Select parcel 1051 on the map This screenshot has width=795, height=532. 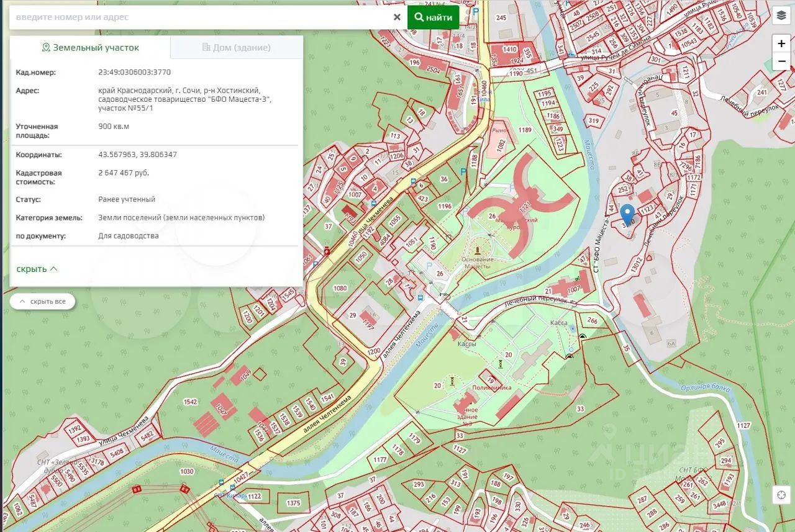412,241
